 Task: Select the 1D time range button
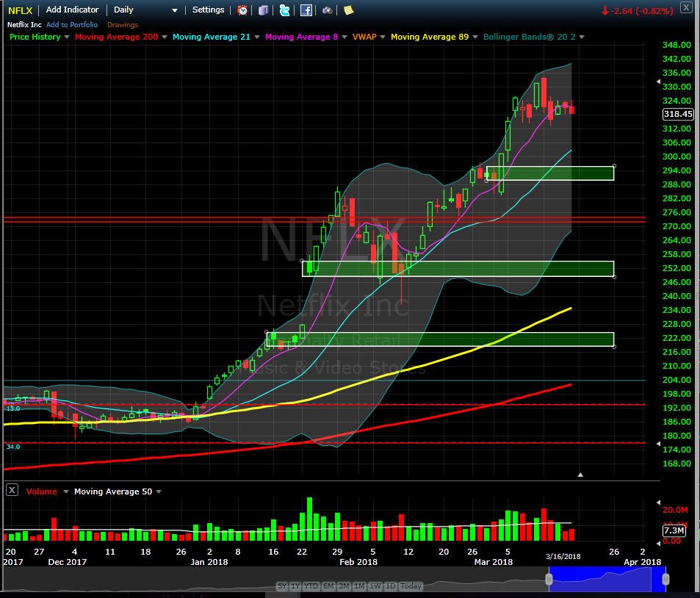pyautogui.click(x=391, y=586)
